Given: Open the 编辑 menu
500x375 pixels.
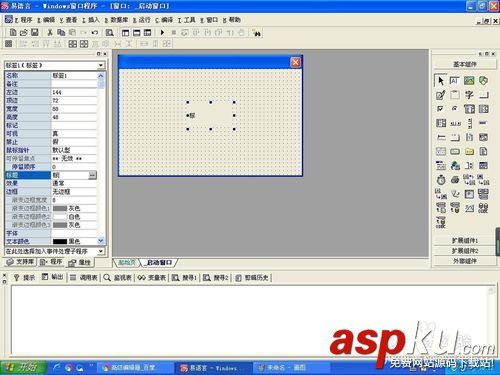Looking at the screenshot, I should [46, 20].
